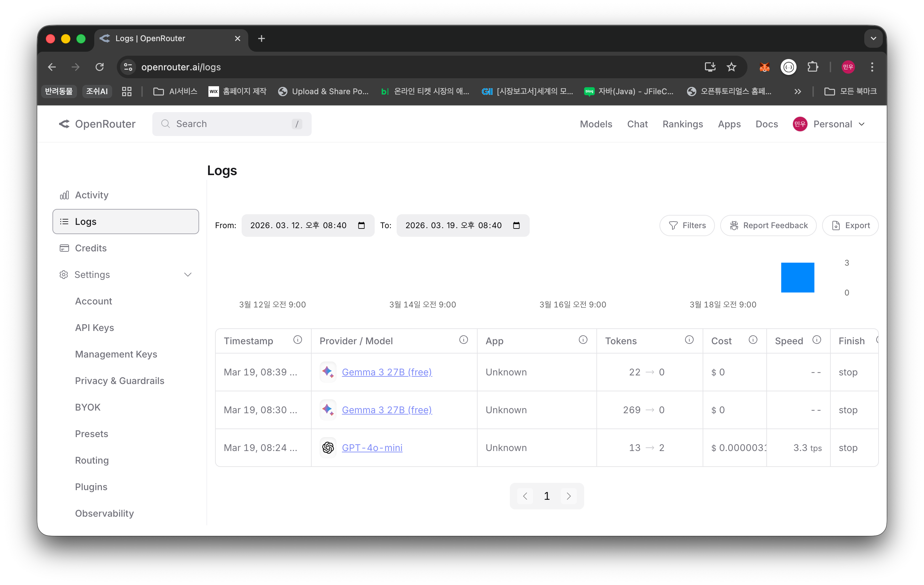Open the Apps nav item

pyautogui.click(x=729, y=124)
